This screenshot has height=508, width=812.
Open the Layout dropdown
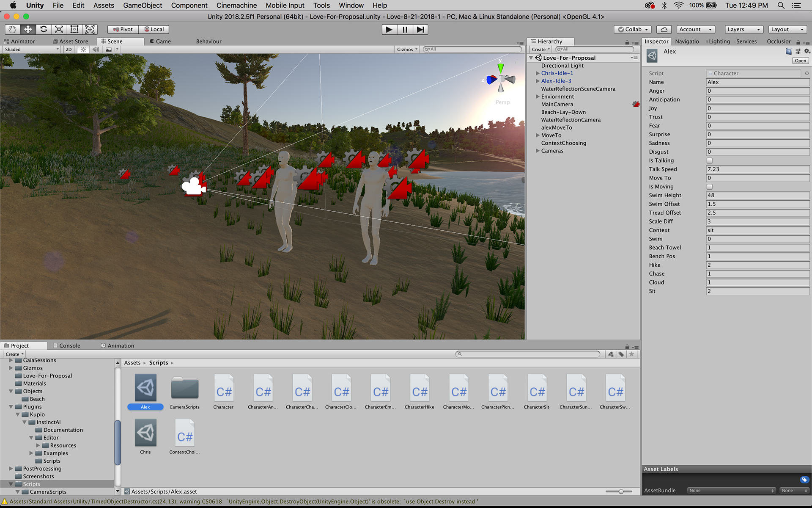(x=787, y=29)
